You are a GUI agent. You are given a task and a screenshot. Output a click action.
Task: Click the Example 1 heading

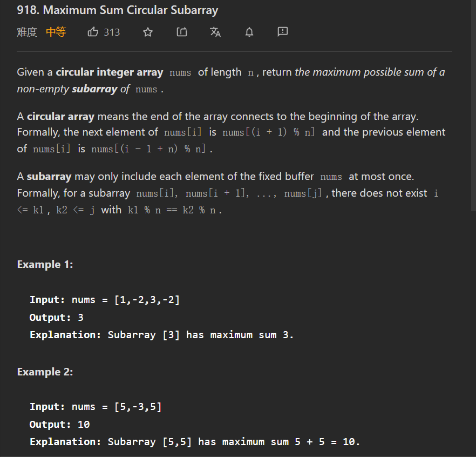[x=45, y=264]
